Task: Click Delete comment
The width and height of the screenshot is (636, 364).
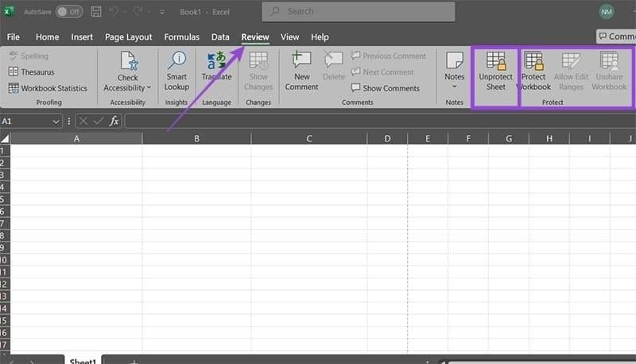Action: click(334, 66)
